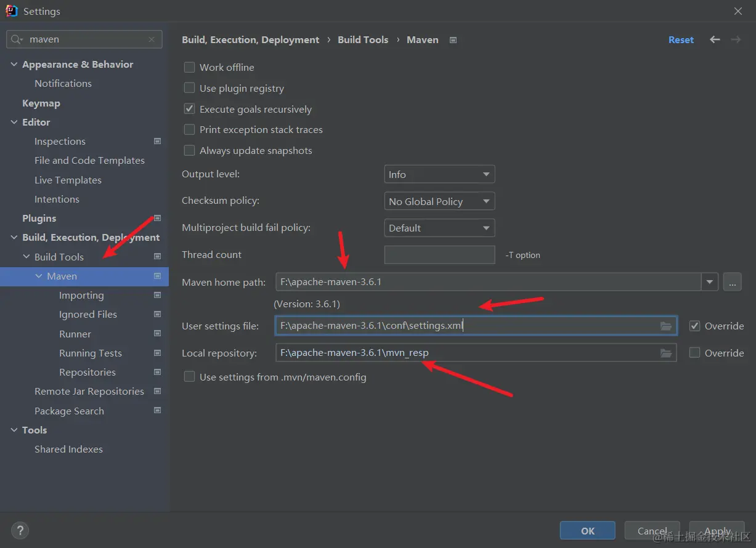Toggle Override for Local repository
This screenshot has height=548, width=756.
(694, 353)
